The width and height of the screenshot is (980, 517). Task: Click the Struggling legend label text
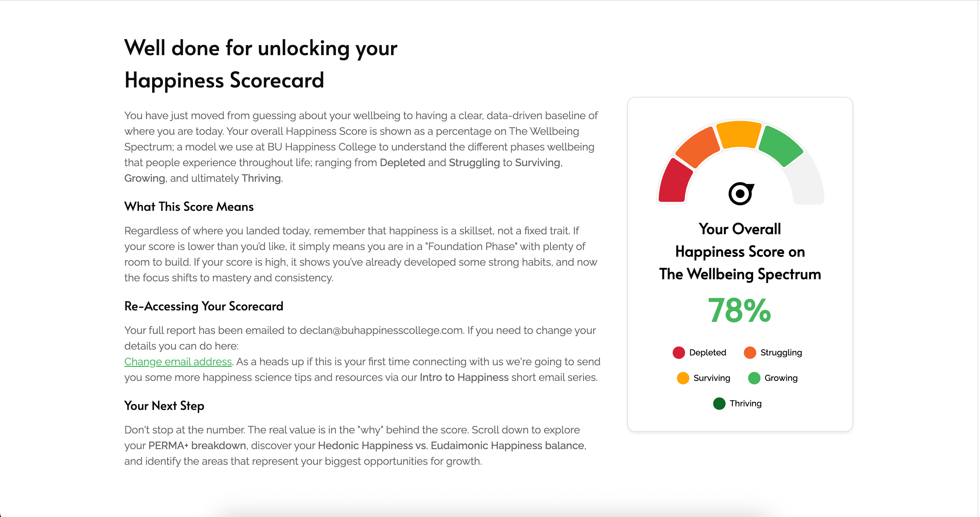pyautogui.click(x=781, y=352)
